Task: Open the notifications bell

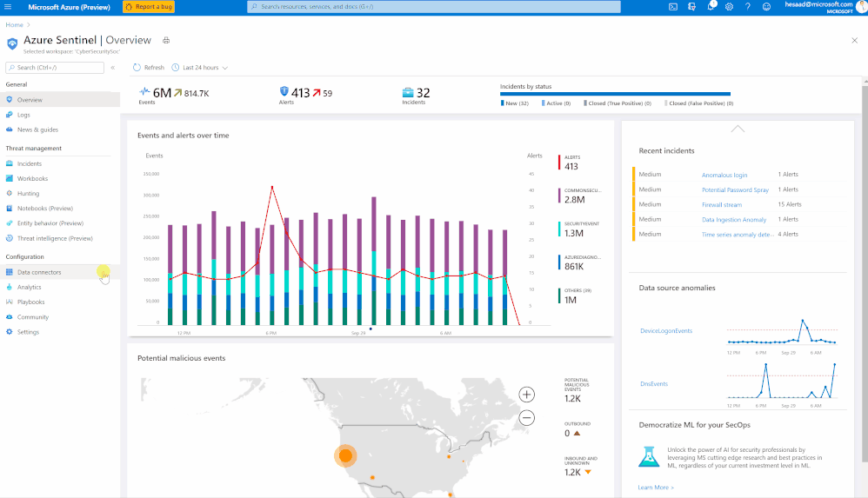Action: pos(711,7)
